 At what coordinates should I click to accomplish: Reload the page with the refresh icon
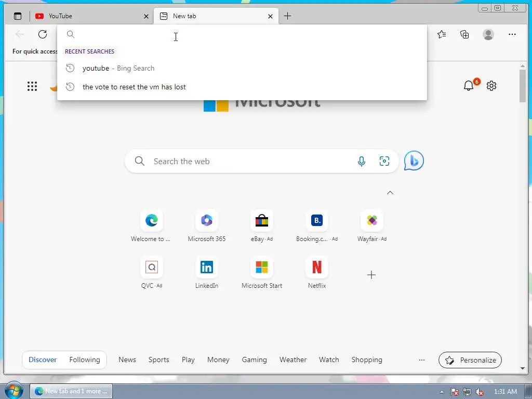(43, 34)
